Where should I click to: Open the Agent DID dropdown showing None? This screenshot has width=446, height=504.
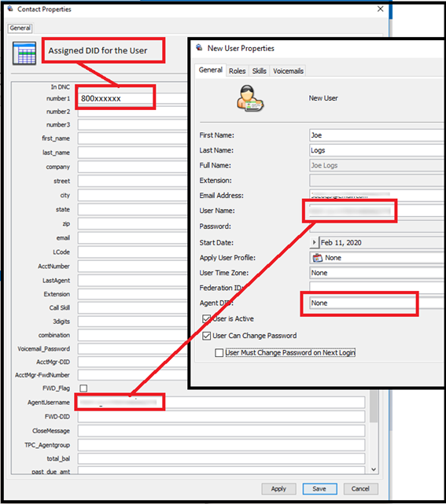[377, 303]
